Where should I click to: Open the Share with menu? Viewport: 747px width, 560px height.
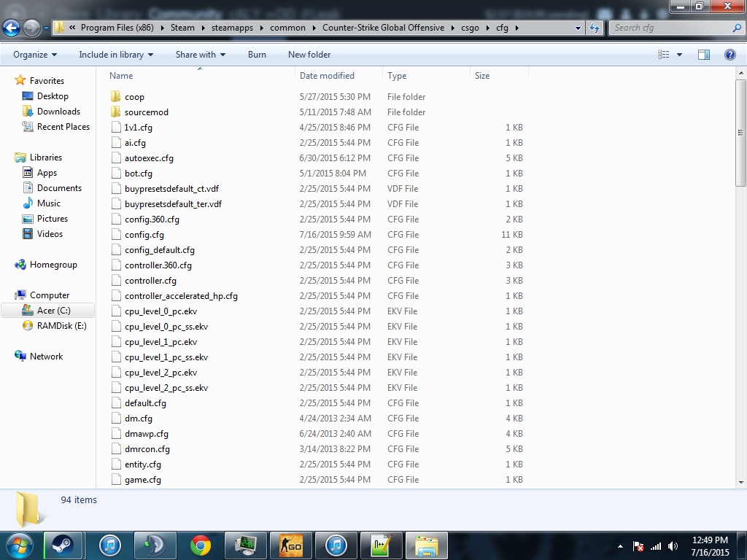[200, 55]
